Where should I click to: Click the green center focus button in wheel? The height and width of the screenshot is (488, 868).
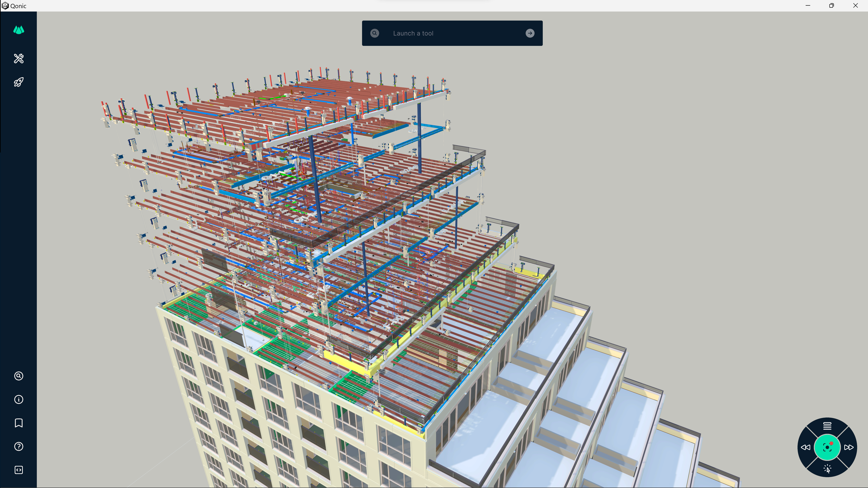(x=827, y=447)
